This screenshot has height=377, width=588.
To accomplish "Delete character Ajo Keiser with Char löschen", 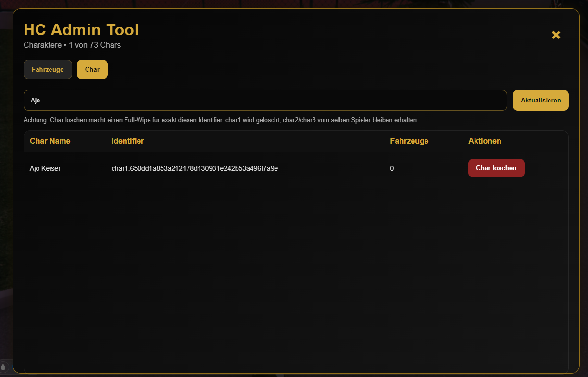I will click(496, 168).
